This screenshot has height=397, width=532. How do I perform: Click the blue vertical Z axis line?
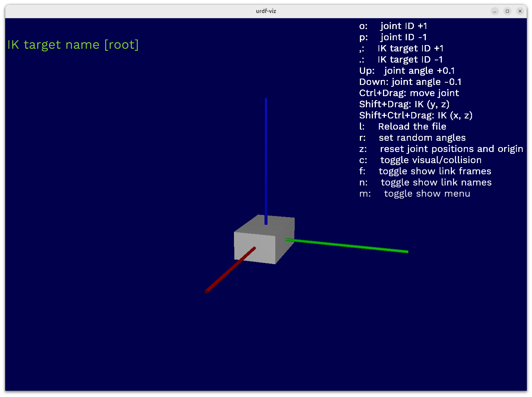pyautogui.click(x=266, y=156)
